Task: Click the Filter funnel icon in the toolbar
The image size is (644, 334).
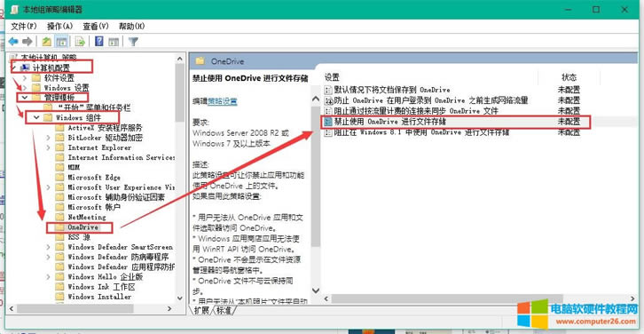Action: point(133,41)
